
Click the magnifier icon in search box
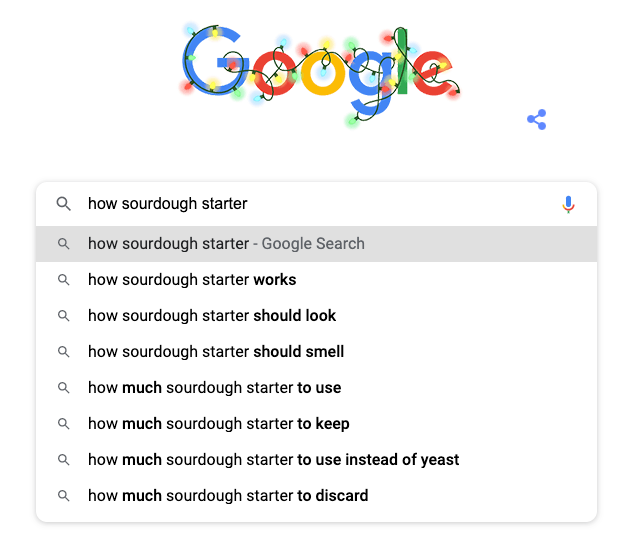tap(63, 204)
